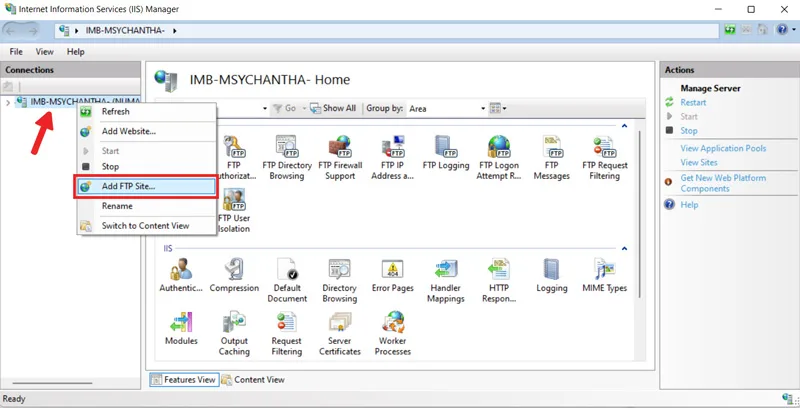Open FTP Logon Attempt Restrictions icon
Viewport: 800px width, 408px height.
[x=499, y=158]
